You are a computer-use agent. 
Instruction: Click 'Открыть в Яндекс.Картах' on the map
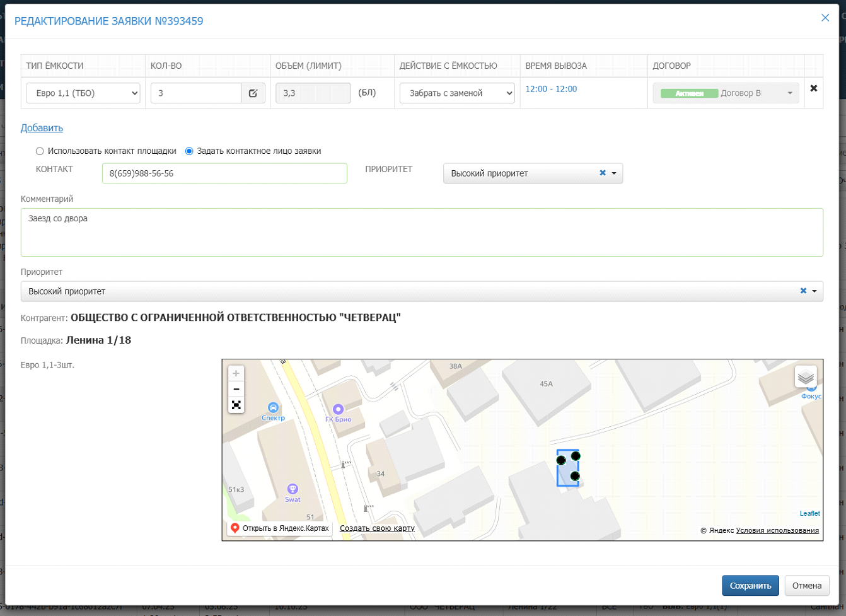[x=279, y=528]
